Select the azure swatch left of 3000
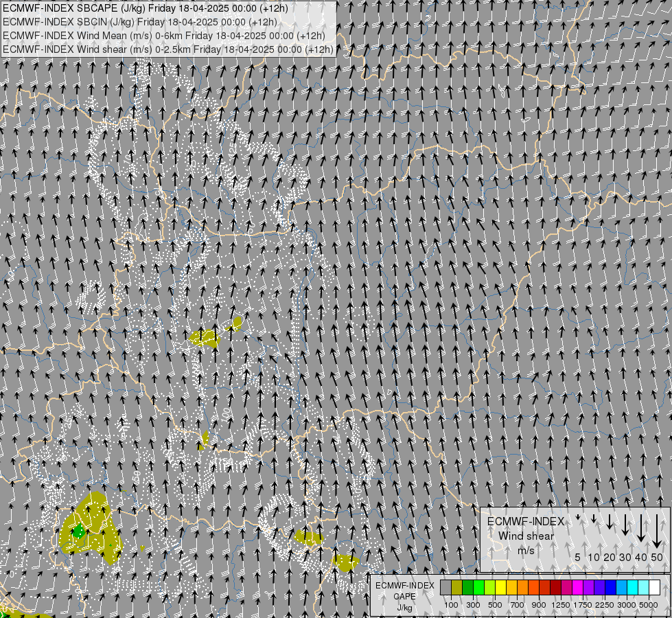672x618 pixels. tap(621, 588)
